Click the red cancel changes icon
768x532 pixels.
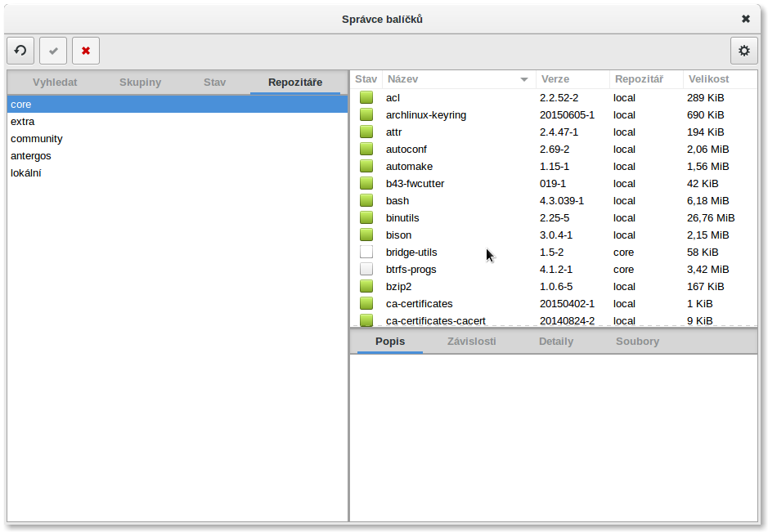point(86,51)
